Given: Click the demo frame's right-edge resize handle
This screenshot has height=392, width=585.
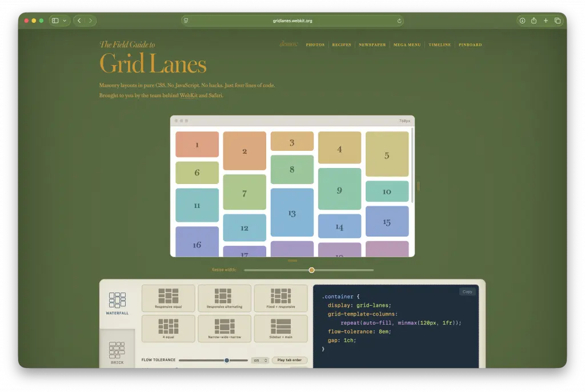Looking at the screenshot, I should click(418, 186).
